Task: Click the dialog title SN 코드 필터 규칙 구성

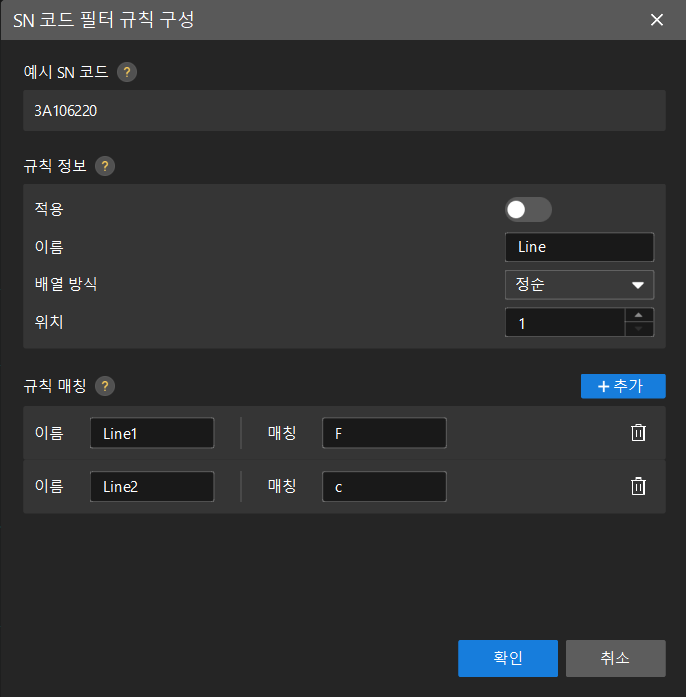Action: (104, 20)
